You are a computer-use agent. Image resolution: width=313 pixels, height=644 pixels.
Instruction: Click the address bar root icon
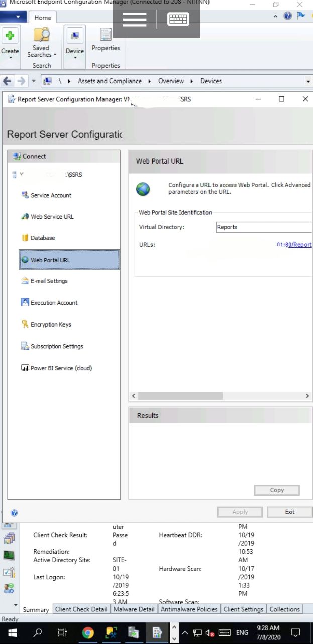[48, 81]
